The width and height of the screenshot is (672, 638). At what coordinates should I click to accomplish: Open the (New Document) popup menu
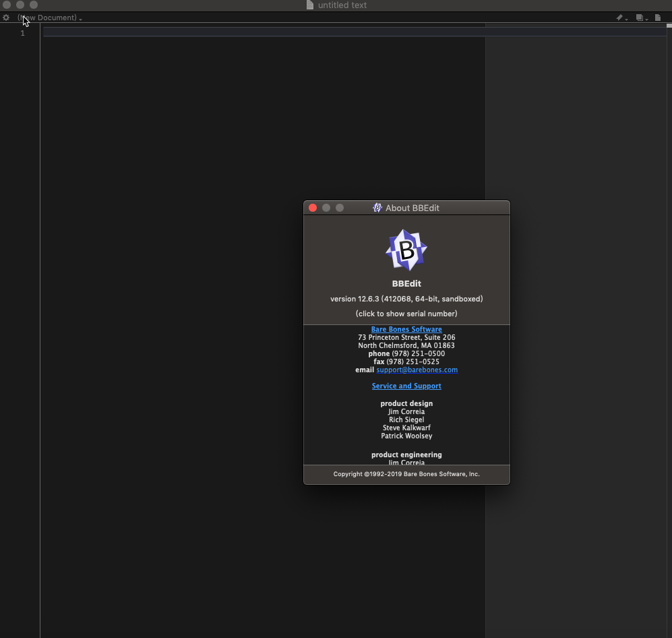tap(50, 18)
